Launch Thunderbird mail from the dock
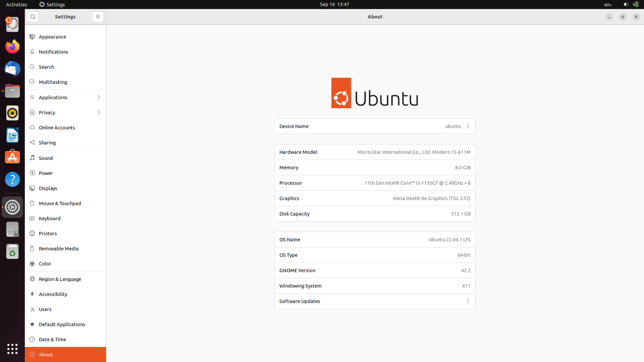644x362 pixels. [12, 69]
